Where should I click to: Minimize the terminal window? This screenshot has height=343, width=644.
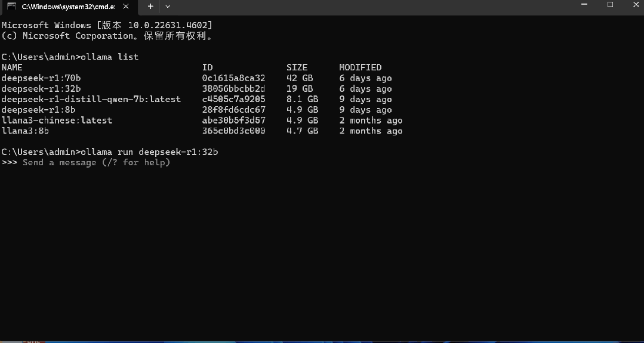[x=584, y=5]
